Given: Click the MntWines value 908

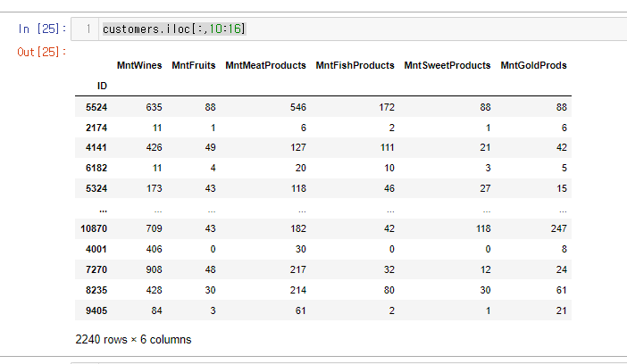Looking at the screenshot, I should [x=154, y=269].
